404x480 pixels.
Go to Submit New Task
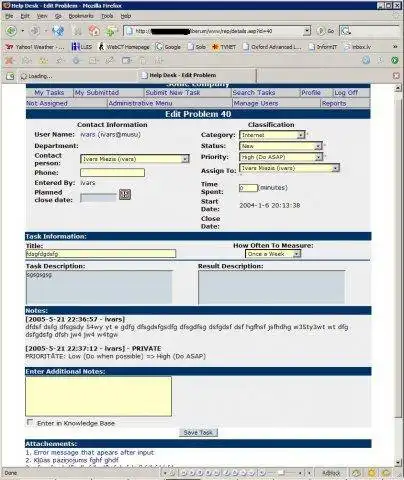tap(173, 93)
